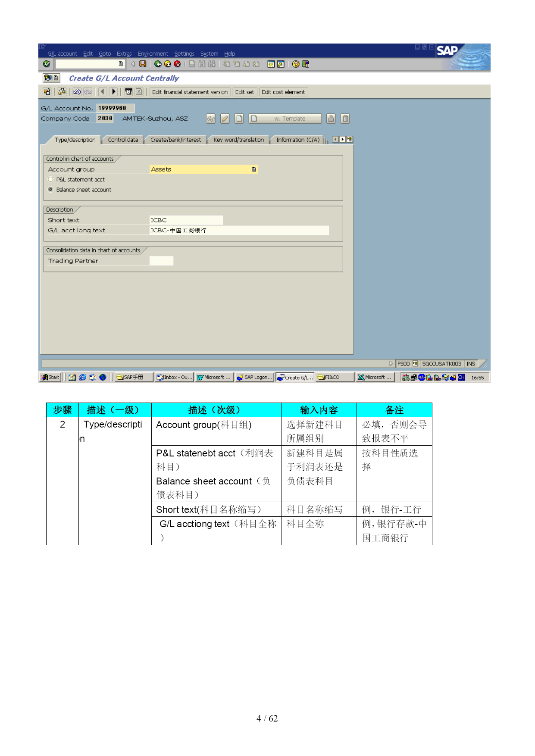The width and height of the screenshot is (535, 756).
Task: Click the Block lock icon
Action: (x=331, y=119)
